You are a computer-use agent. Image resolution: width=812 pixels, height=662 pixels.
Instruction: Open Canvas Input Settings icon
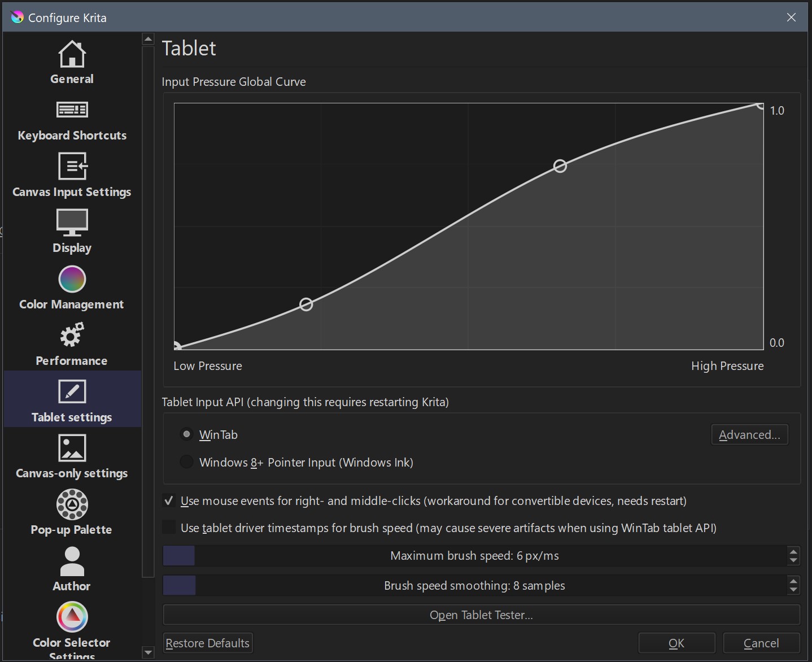click(x=72, y=166)
